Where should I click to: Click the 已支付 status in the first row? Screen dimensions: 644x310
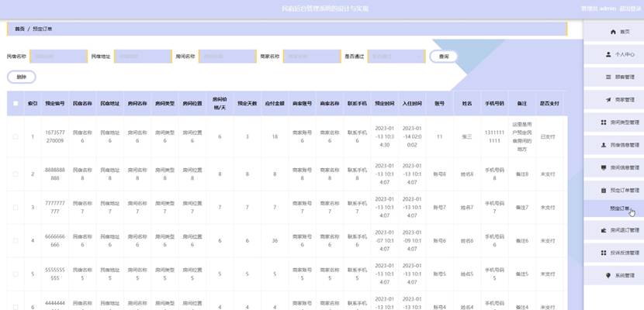548,136
